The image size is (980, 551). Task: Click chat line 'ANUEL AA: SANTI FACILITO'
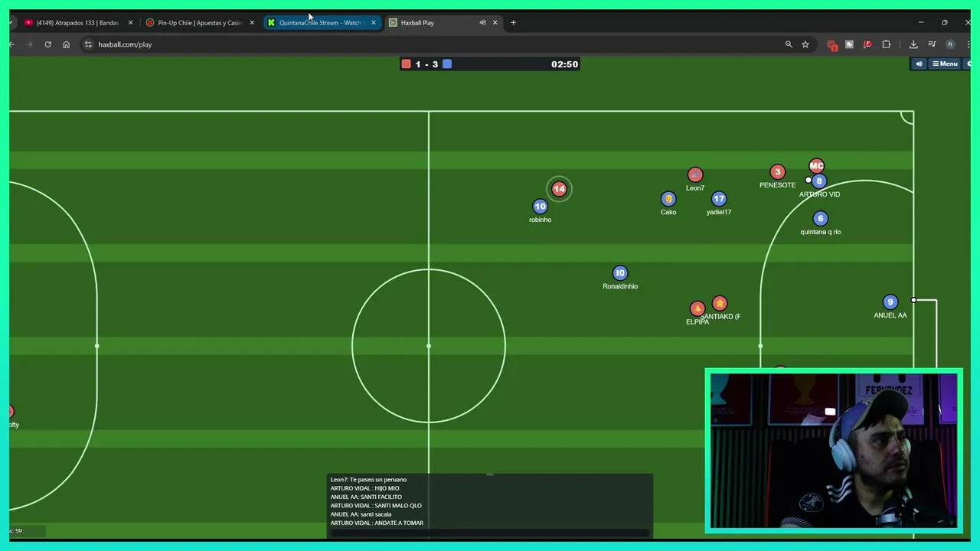coord(366,497)
